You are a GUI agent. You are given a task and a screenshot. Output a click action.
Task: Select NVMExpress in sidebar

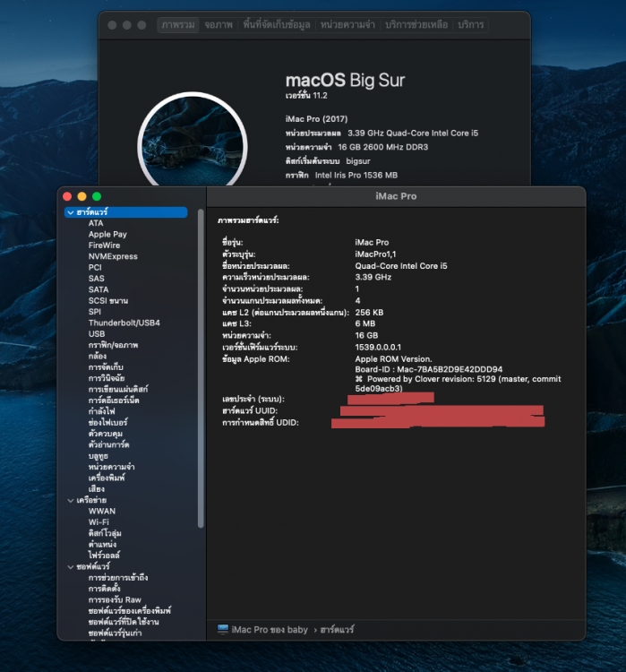113,256
